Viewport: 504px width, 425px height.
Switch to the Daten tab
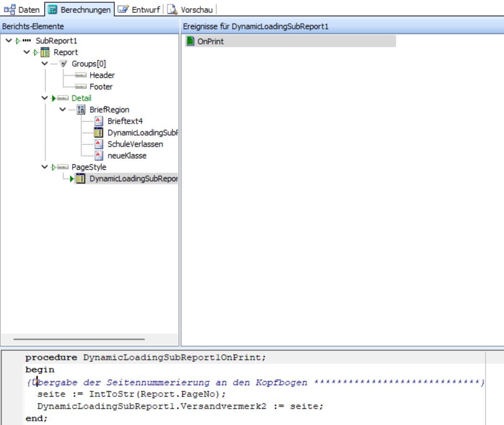coord(22,10)
